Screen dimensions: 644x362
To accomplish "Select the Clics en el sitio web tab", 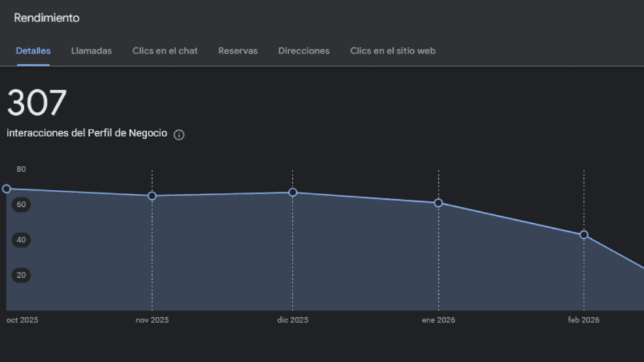I will coord(392,51).
